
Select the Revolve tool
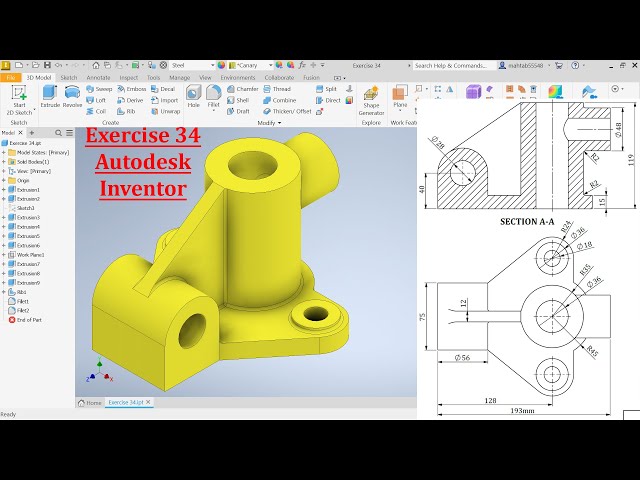click(x=72, y=97)
